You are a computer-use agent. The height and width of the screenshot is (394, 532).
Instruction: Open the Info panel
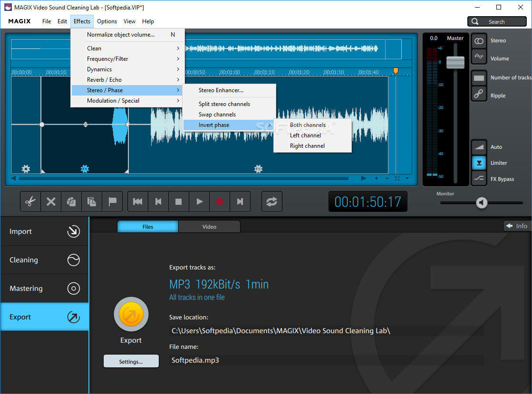pyautogui.click(x=517, y=226)
